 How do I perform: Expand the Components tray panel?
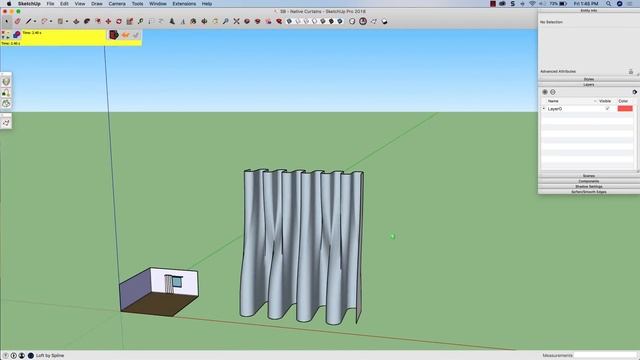(589, 181)
